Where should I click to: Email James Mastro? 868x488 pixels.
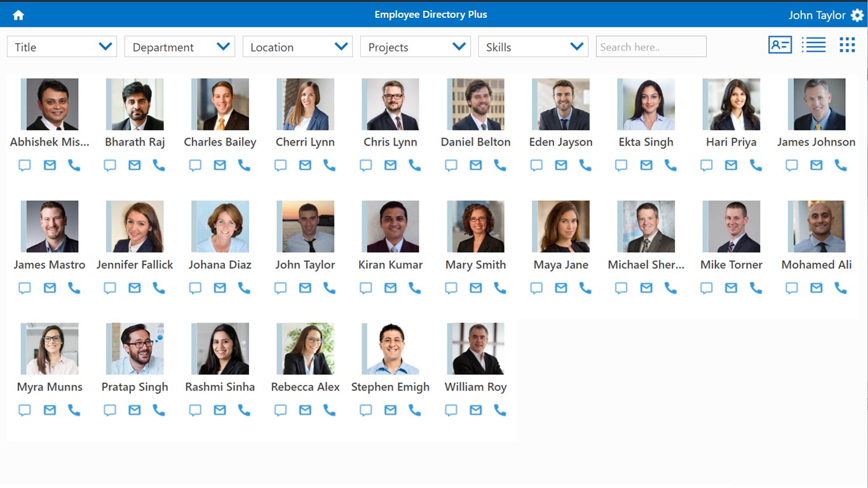pyautogui.click(x=50, y=288)
